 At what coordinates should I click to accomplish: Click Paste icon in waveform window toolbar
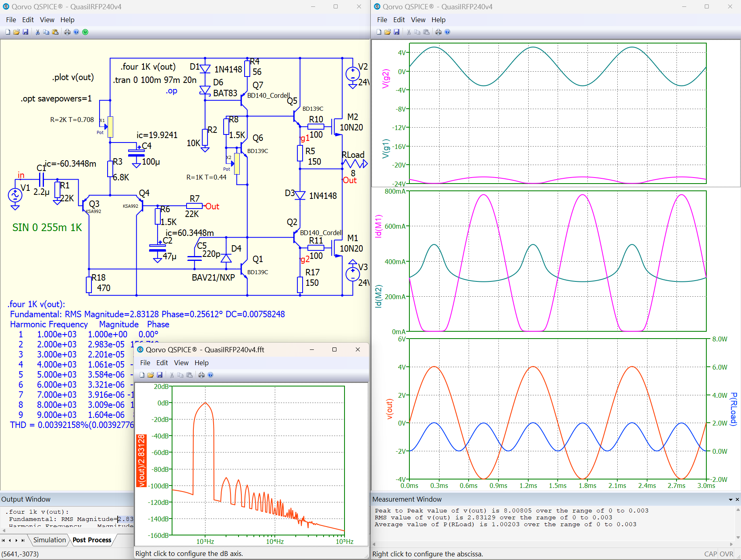click(426, 32)
